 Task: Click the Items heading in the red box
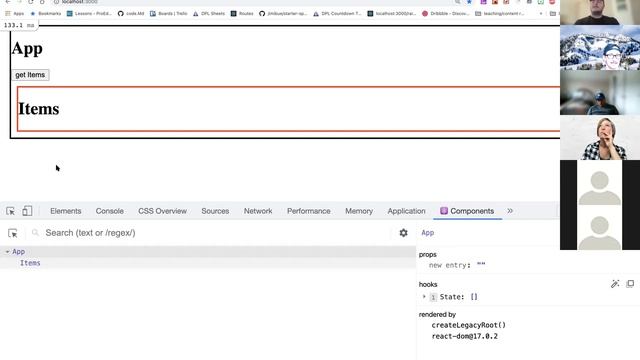[x=39, y=109]
